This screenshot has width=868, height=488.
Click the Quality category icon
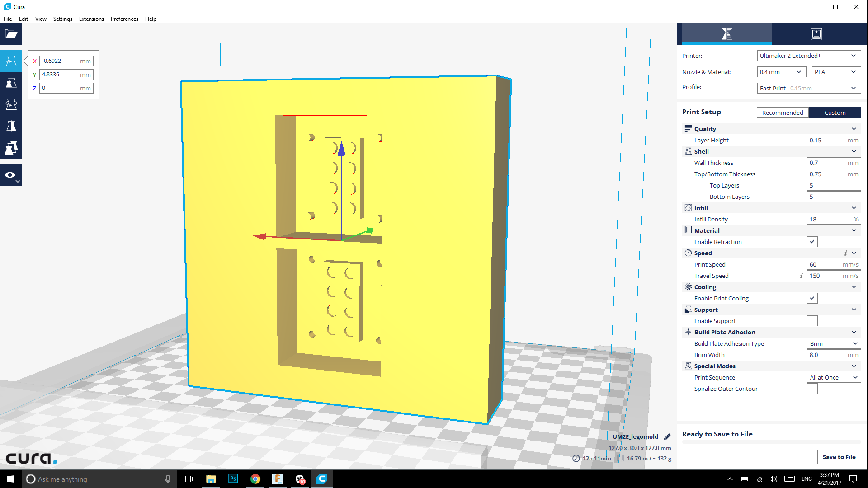[688, 129]
